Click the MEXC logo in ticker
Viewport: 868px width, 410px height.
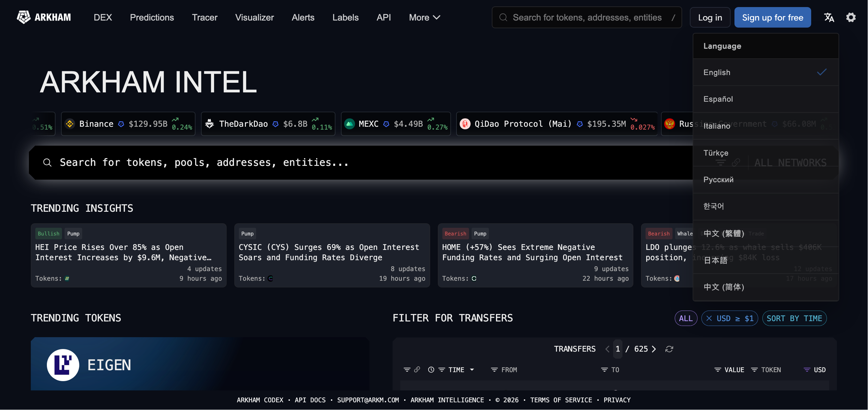350,124
